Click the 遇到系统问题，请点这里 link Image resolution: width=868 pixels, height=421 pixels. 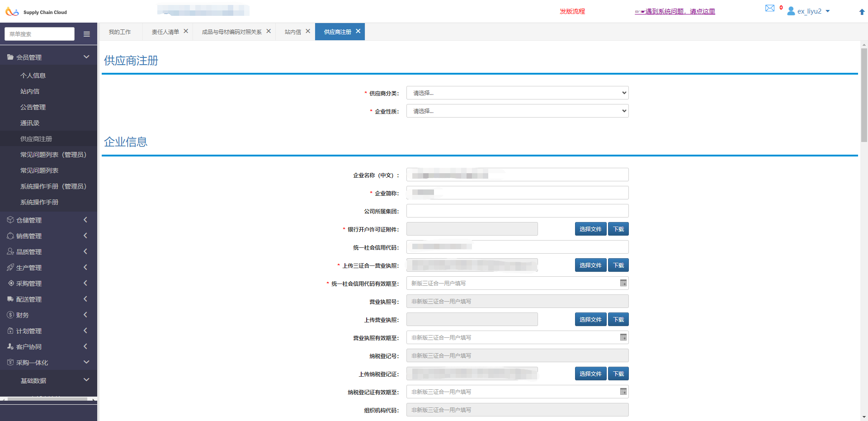[675, 11]
